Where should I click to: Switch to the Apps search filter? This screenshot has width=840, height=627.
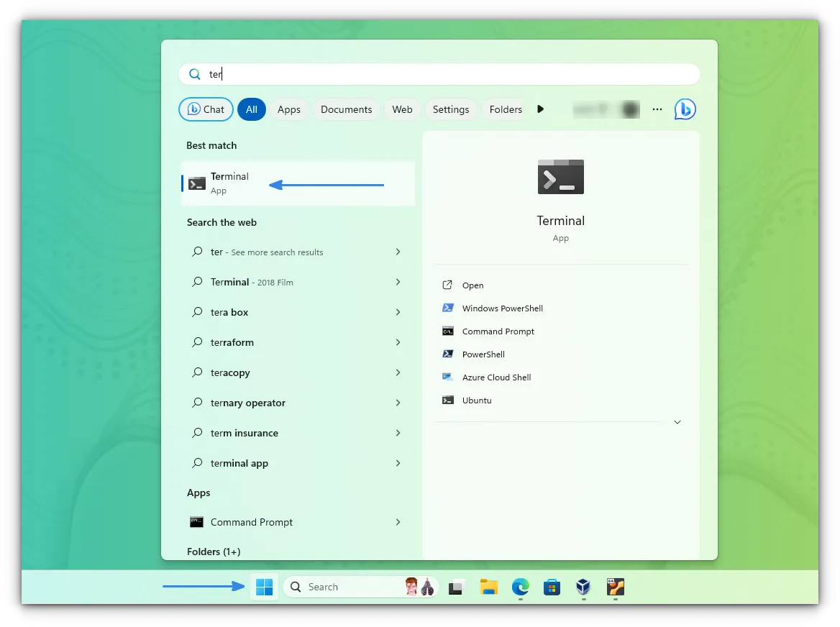pyautogui.click(x=289, y=109)
